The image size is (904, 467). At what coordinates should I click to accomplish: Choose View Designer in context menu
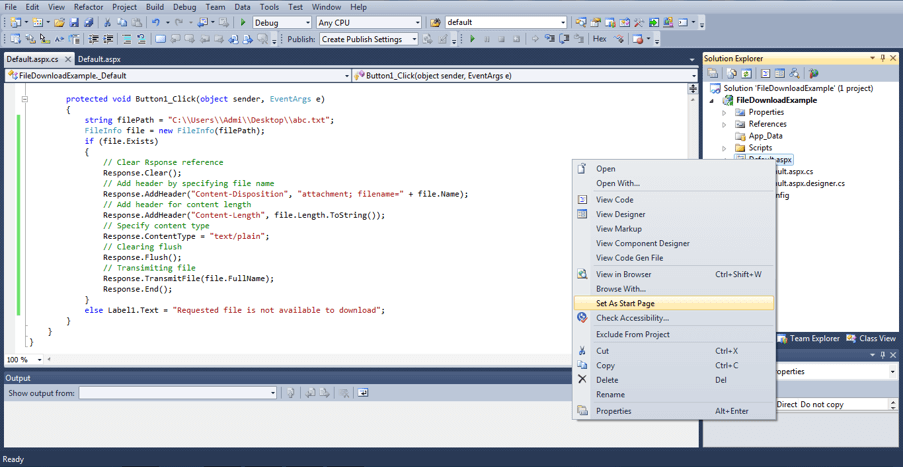[x=674, y=214]
